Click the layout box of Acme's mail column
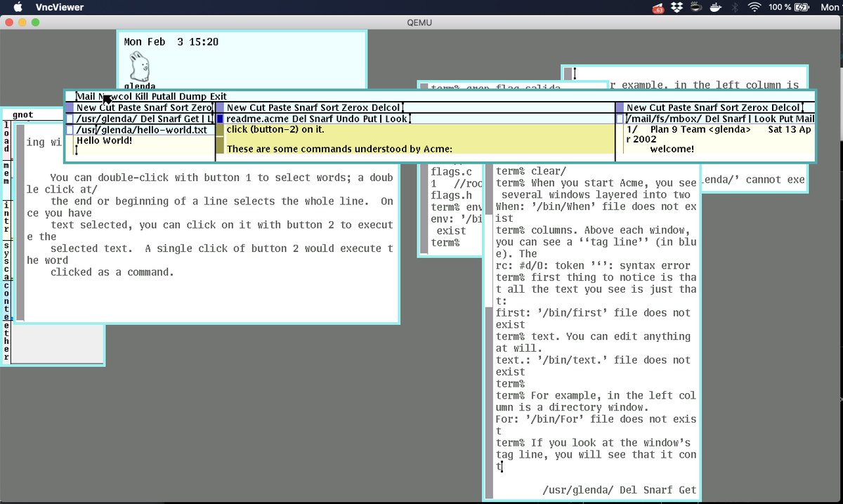 coord(620,107)
